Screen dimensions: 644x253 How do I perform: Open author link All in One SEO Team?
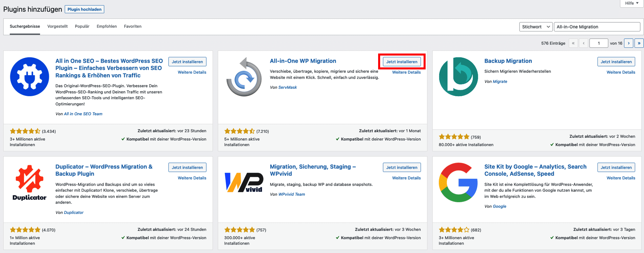(83, 114)
